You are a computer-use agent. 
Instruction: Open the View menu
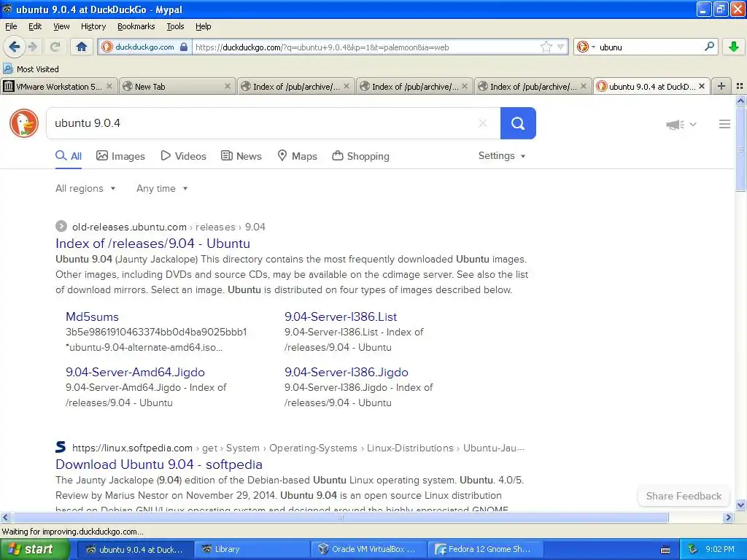pos(61,26)
